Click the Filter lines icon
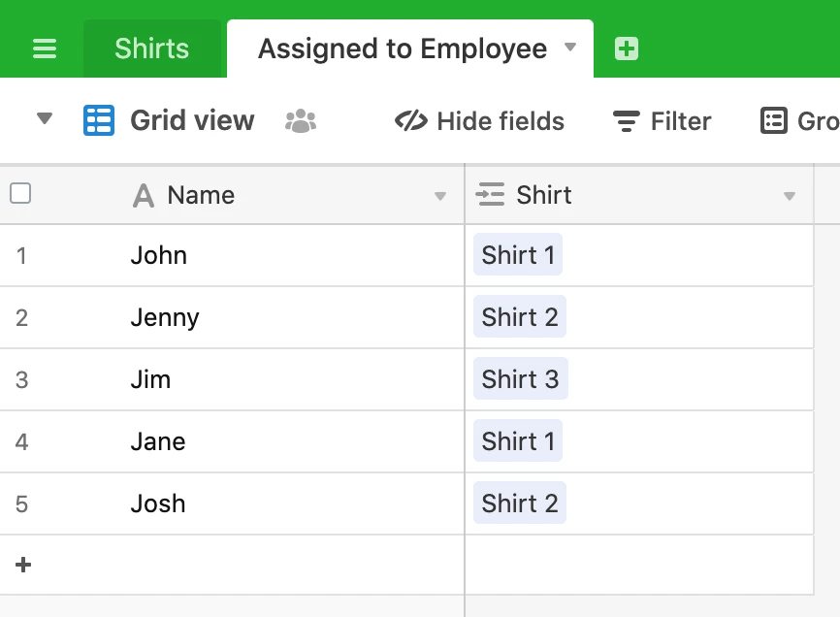This screenshot has width=840, height=617. click(627, 121)
